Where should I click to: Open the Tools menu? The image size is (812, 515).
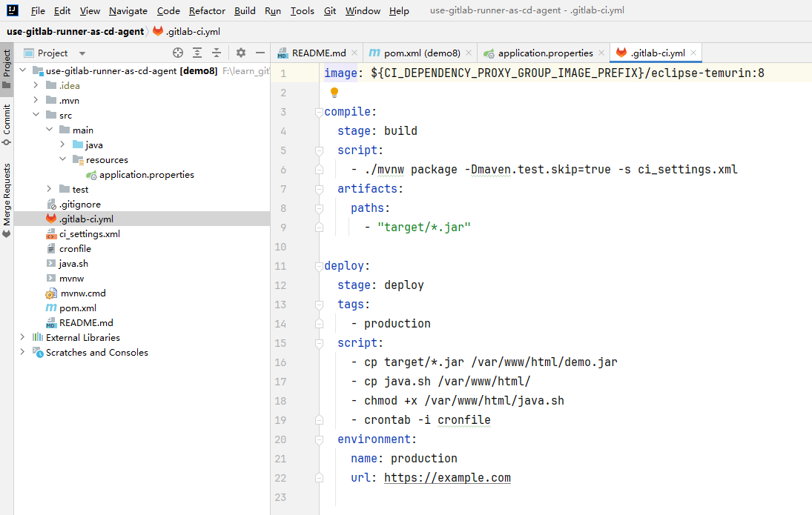[x=302, y=11]
